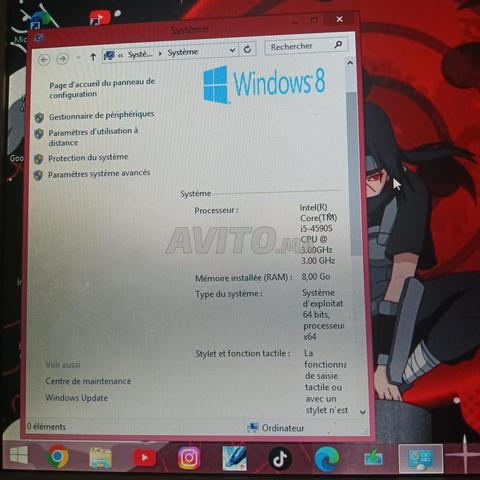The width and height of the screenshot is (480, 480).
Task: Open Paramètres système avancés
Action: tap(99, 173)
